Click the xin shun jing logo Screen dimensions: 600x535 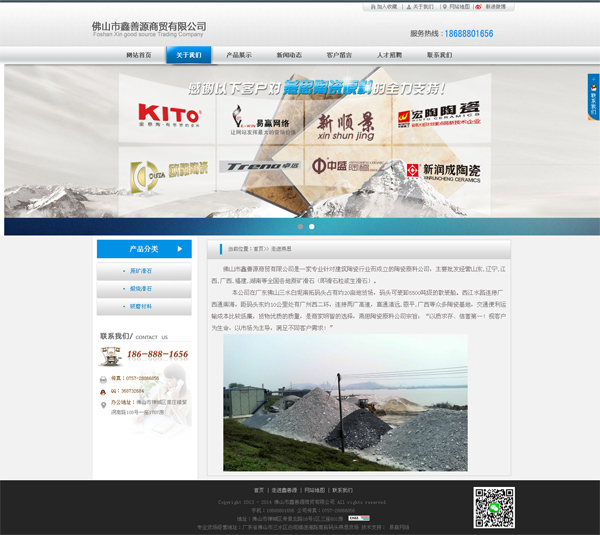346,126
